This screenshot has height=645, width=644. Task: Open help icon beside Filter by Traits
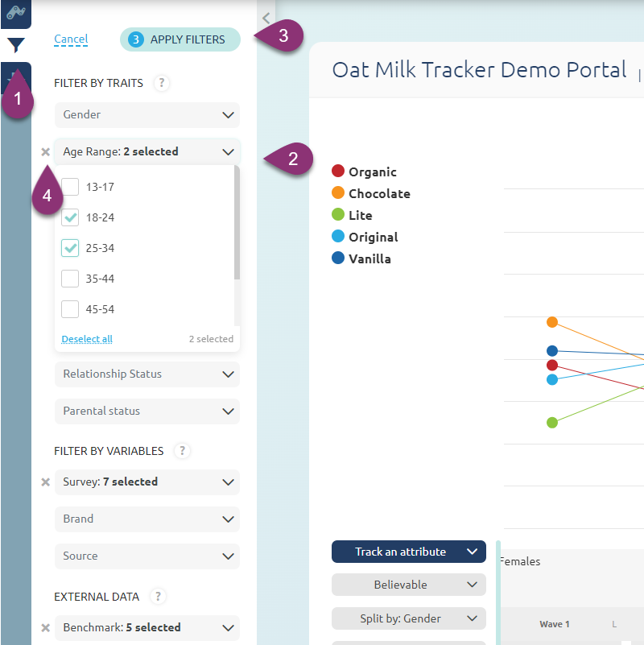click(162, 82)
